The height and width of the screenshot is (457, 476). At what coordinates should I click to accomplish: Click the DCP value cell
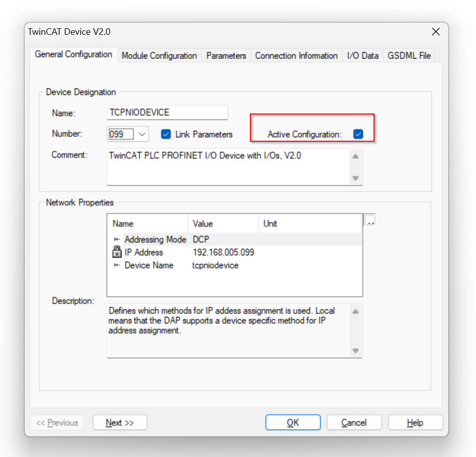(x=201, y=239)
